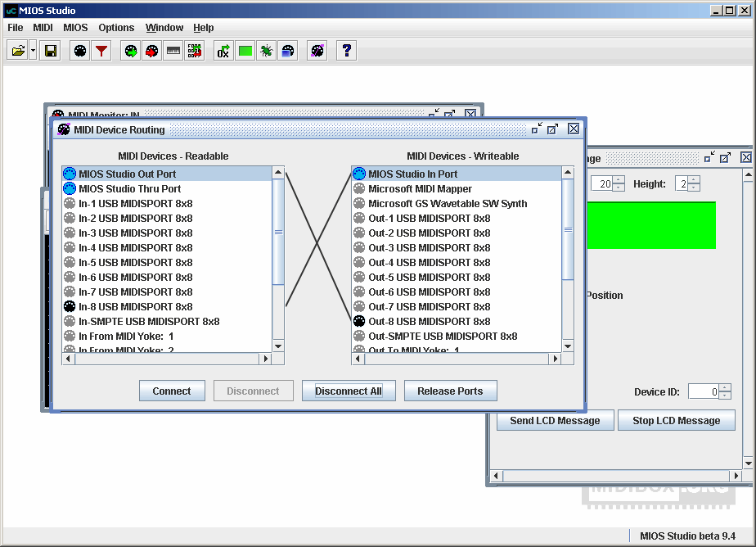Screen dimensions: 756x547
Task: Open MIDI monitor with the red arrow icon
Action: (152, 51)
